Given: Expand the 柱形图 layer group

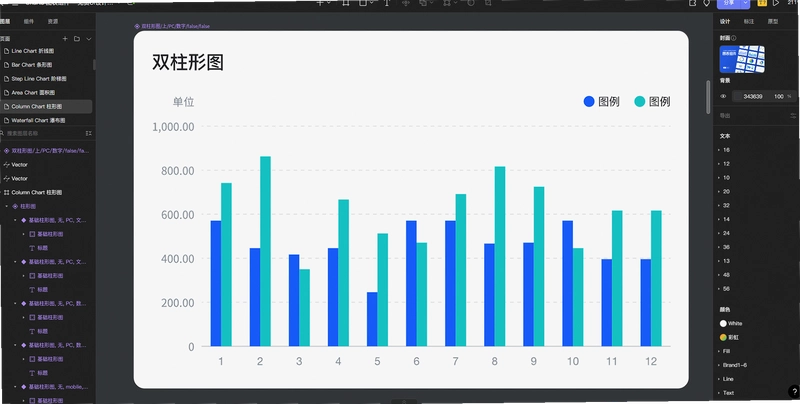Looking at the screenshot, I should [x=7, y=207].
